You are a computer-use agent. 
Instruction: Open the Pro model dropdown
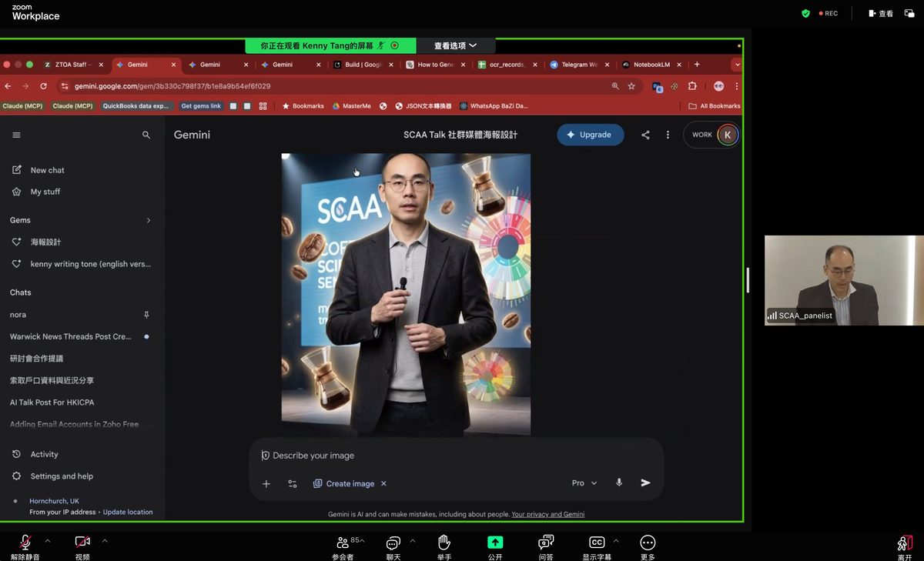click(x=584, y=483)
